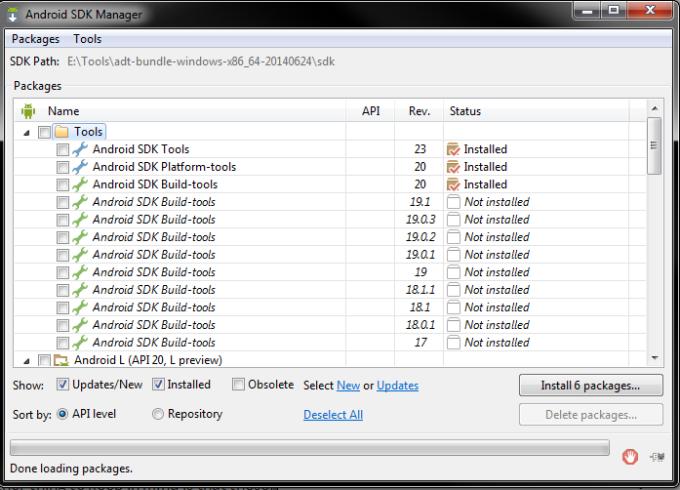Click Not installed icon for rev 18.1.1
The image size is (680, 490).
pos(453,290)
